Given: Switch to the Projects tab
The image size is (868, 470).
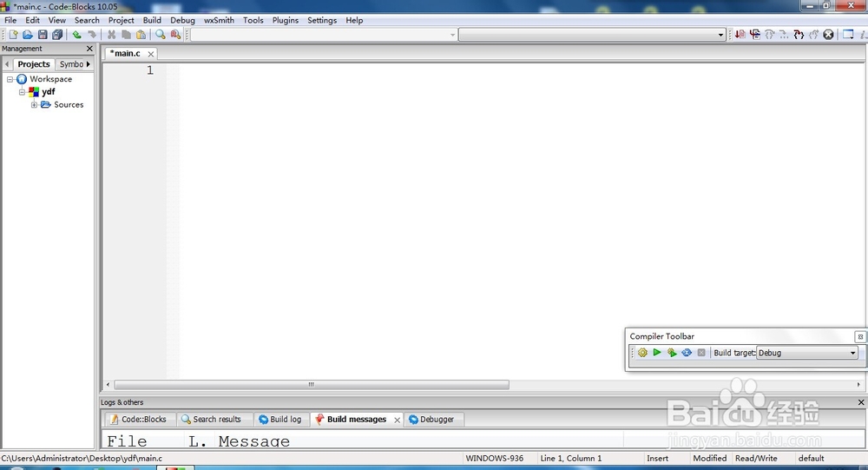Looking at the screenshot, I should point(34,64).
